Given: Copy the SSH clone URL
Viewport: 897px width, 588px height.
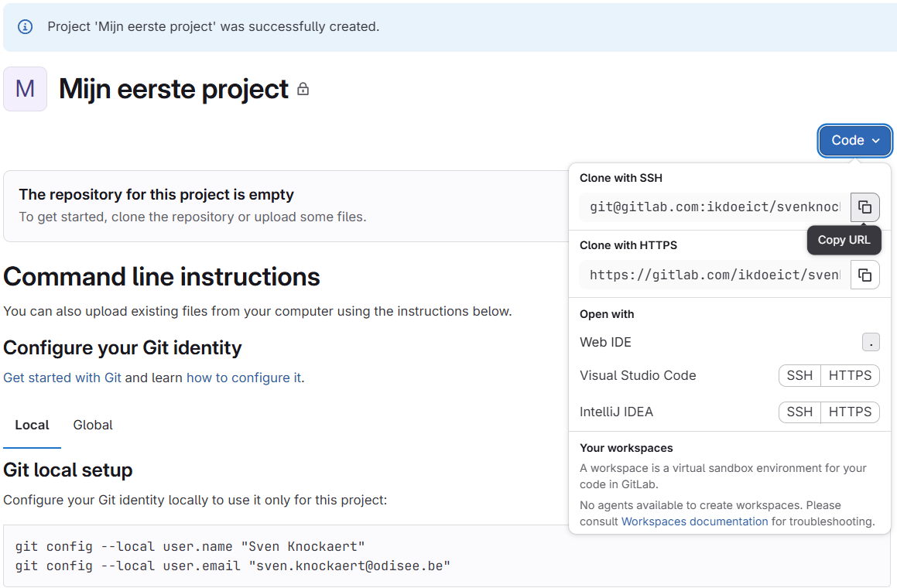Looking at the screenshot, I should tap(864, 207).
